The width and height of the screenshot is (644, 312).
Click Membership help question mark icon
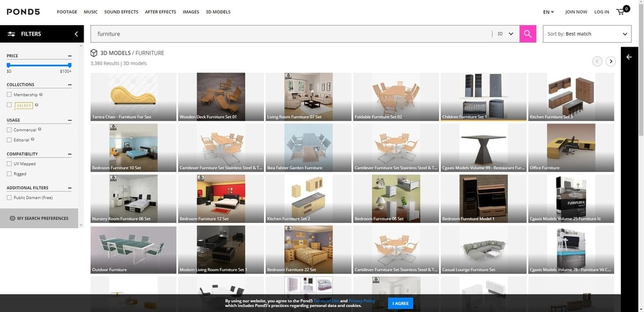click(41, 95)
